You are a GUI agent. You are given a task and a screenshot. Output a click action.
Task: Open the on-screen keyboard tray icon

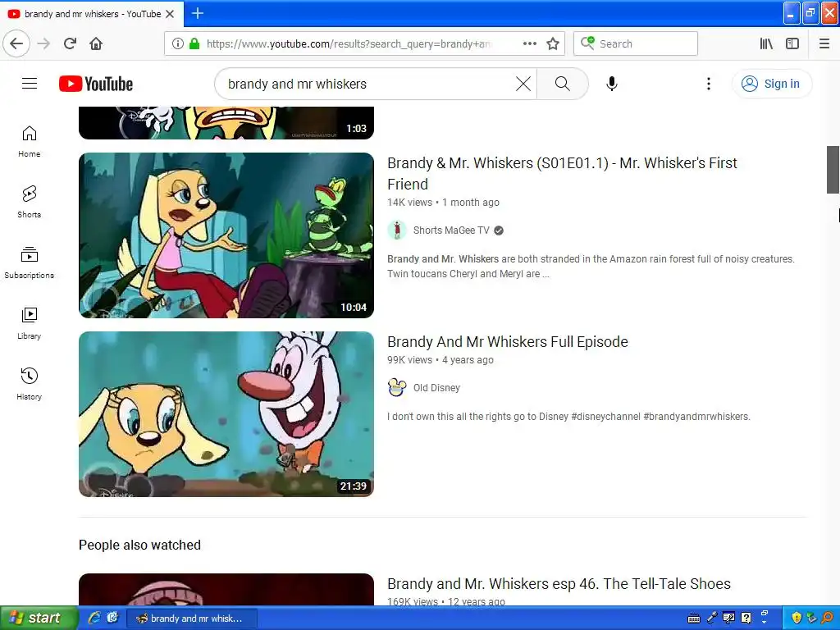tap(694, 619)
